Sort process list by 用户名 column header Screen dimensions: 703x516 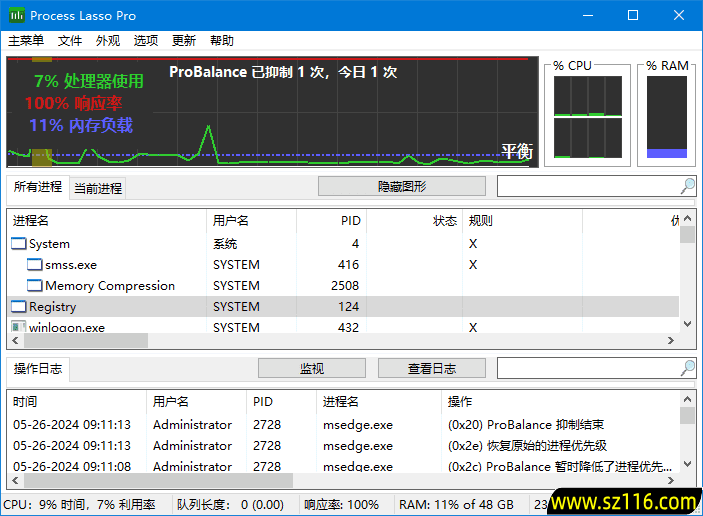pyautogui.click(x=251, y=221)
